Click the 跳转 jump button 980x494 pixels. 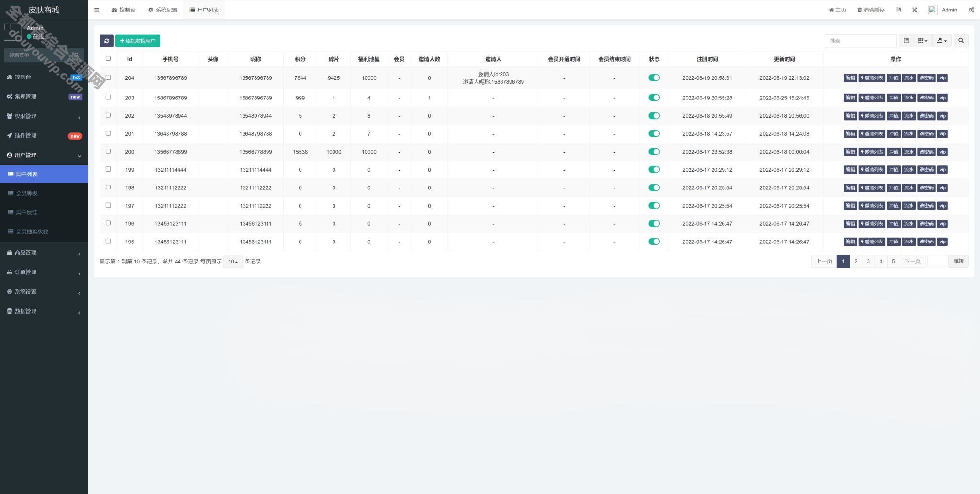pyautogui.click(x=958, y=262)
